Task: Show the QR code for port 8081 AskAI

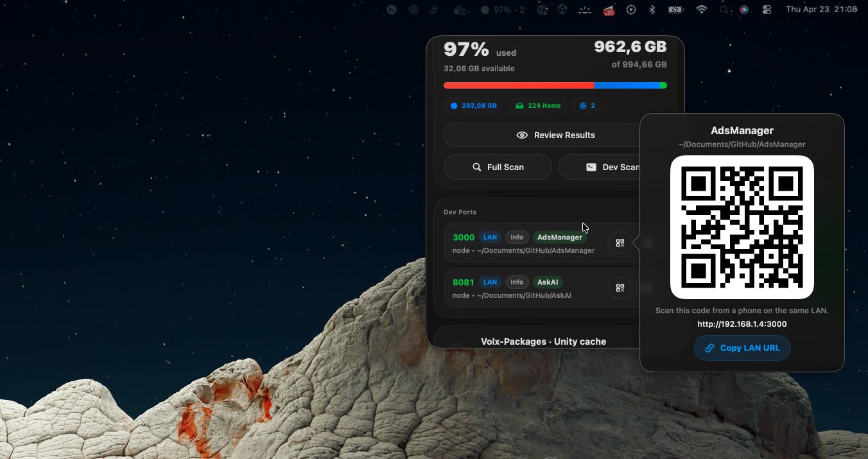Action: pos(620,288)
